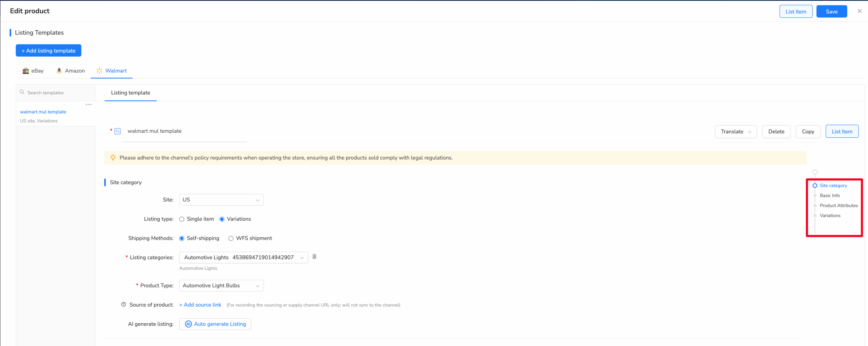Click the Delete template button

(776, 132)
